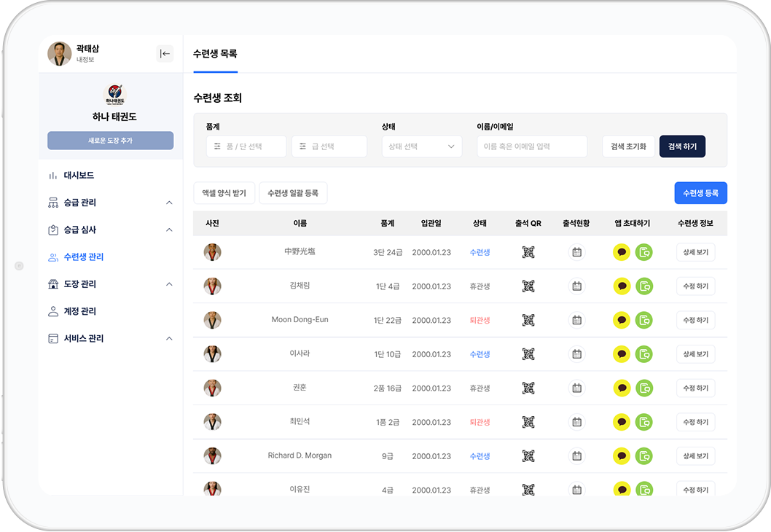
Task: Collapse the sidebar with the arrow icon
Action: point(166,53)
